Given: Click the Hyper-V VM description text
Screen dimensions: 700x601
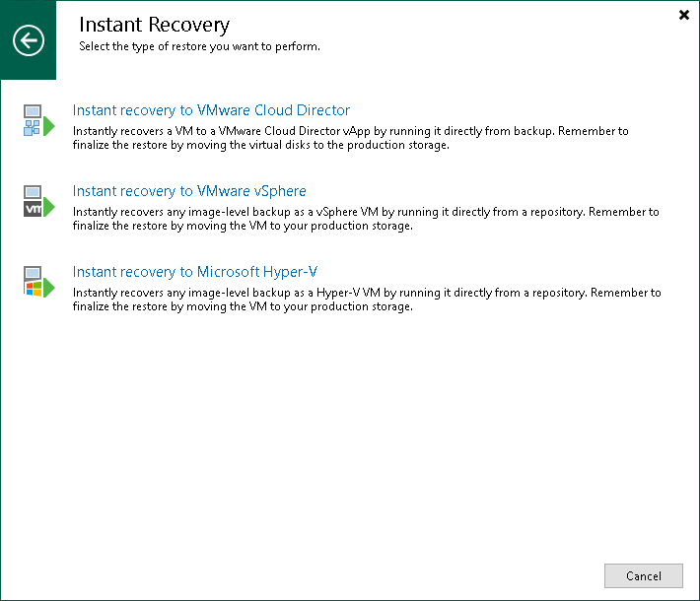Looking at the screenshot, I should point(367,300).
